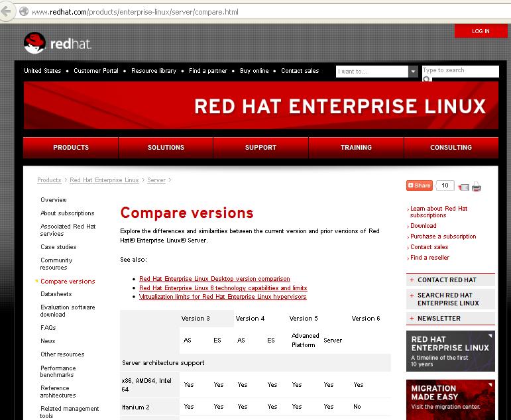Open Associated Red Hat services
Image resolution: width=511 pixels, height=420 pixels.
[68, 230]
